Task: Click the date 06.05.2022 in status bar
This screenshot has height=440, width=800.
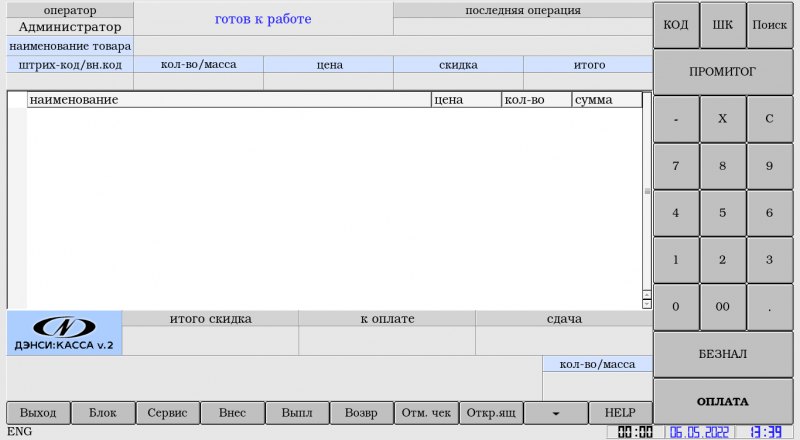Action: 699,432
